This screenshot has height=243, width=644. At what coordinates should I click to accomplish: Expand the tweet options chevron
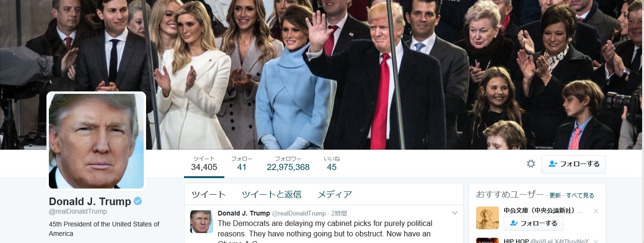click(x=455, y=213)
